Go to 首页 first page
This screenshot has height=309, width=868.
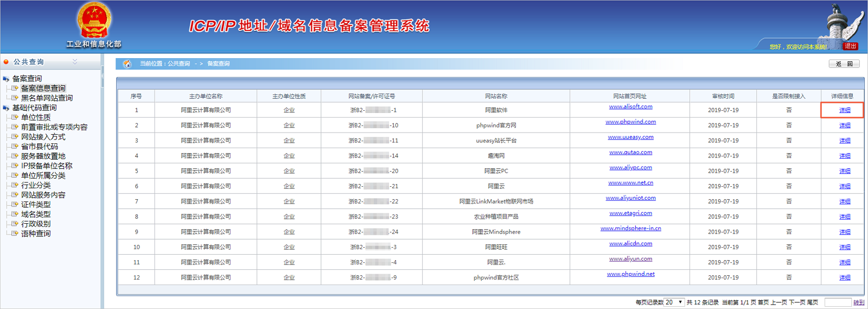[x=763, y=302]
